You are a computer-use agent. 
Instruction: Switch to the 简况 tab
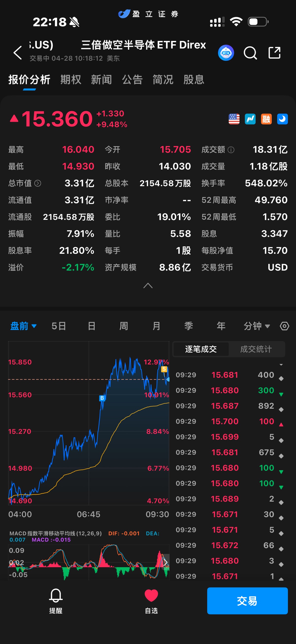coord(163,80)
